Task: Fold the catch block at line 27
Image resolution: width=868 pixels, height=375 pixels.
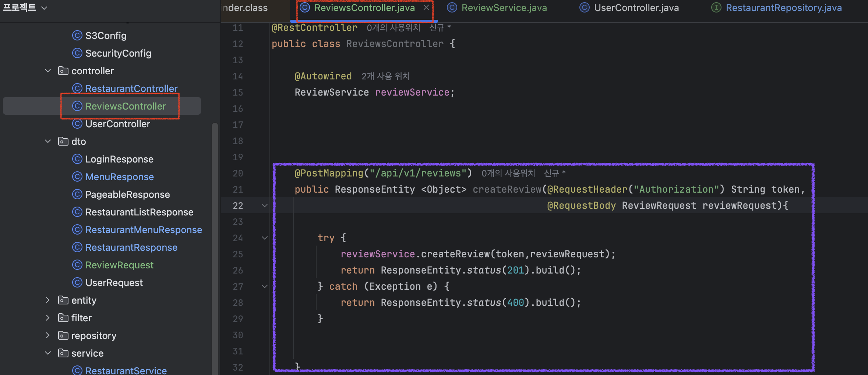Action: [264, 286]
